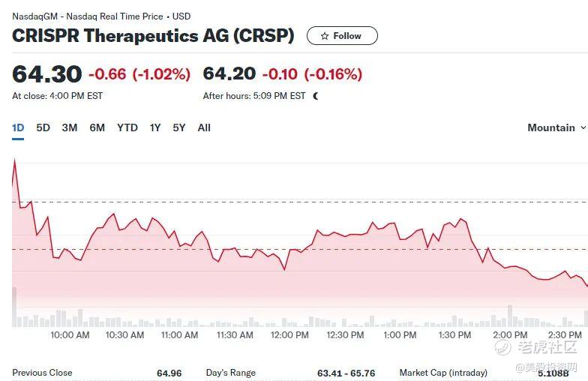Choose the 6M time range
The height and width of the screenshot is (381, 588).
(97, 127)
